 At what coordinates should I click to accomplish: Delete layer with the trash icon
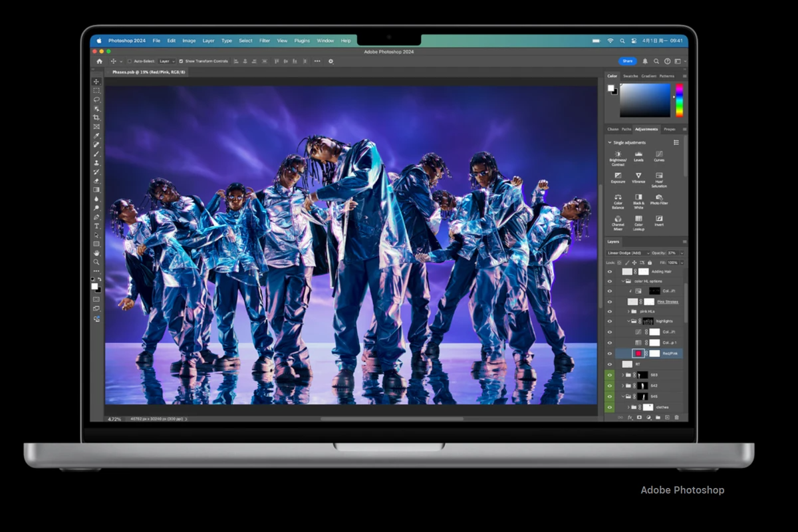click(677, 418)
